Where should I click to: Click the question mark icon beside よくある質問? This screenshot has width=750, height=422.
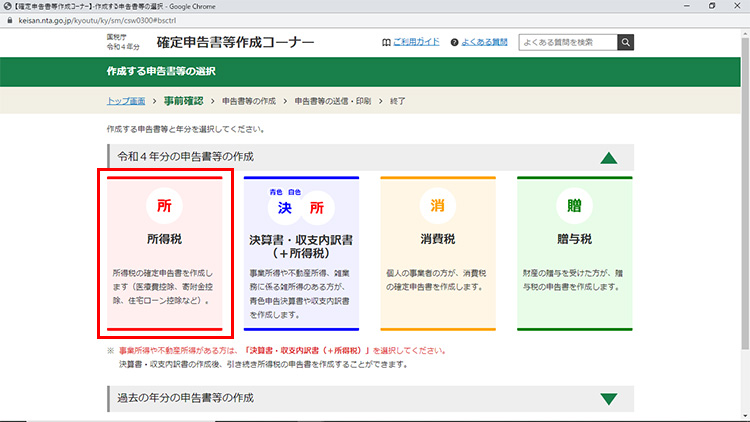454,43
